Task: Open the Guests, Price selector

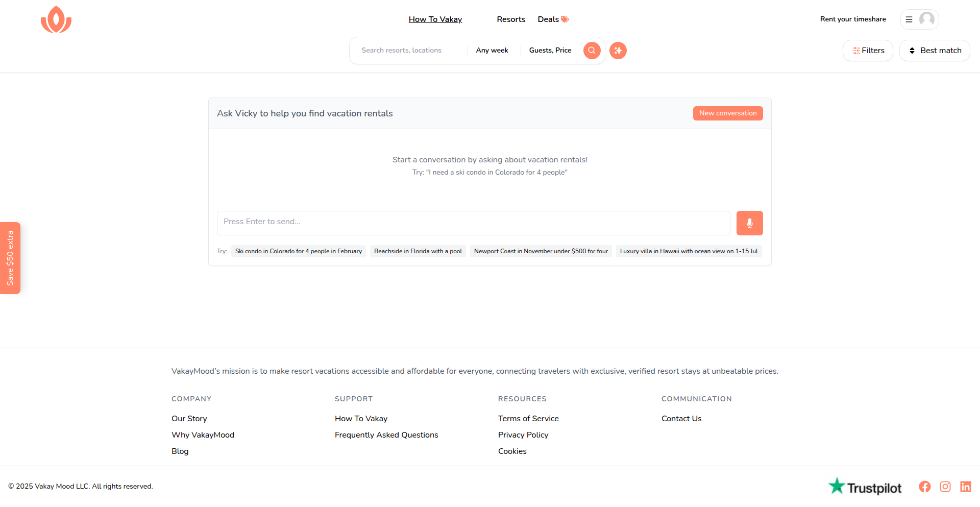Action: [x=550, y=50]
